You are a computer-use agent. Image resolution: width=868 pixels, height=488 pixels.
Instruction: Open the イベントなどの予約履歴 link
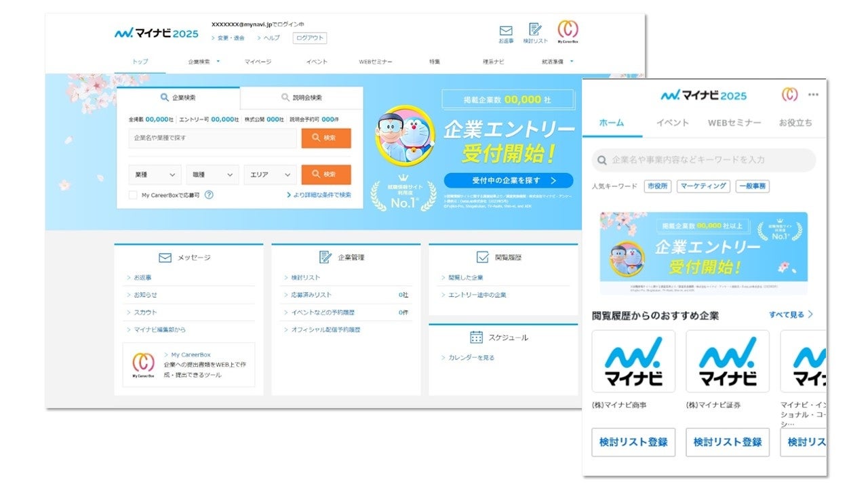click(319, 312)
